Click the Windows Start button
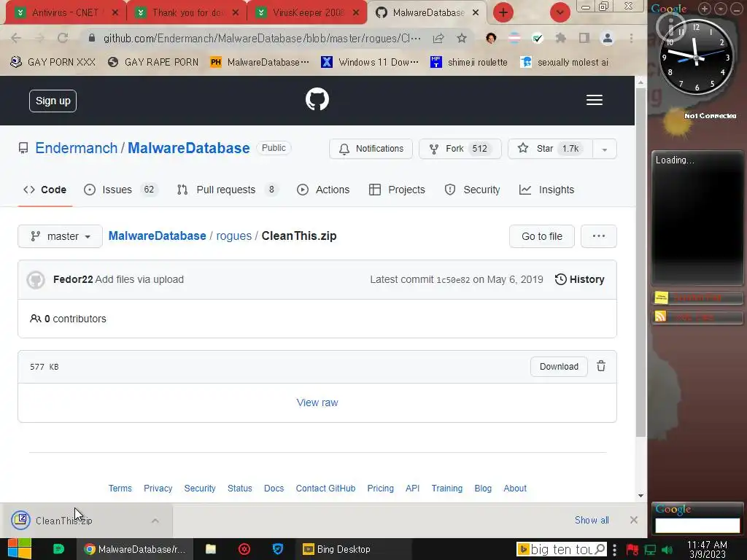The width and height of the screenshot is (747, 560). tap(20, 549)
